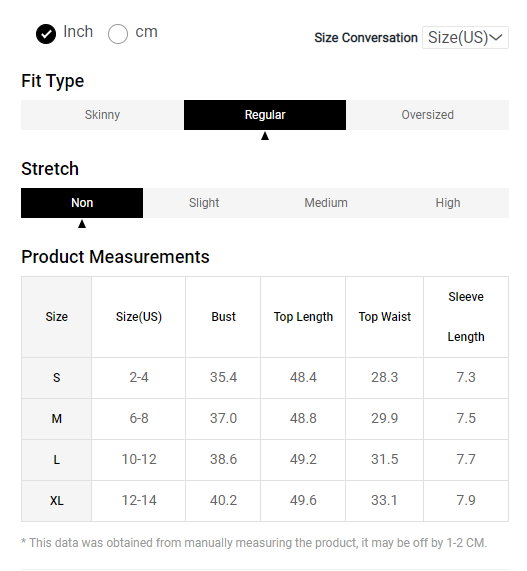Click the dropdown chevron next to Size(US)
527x571 pixels.
(496, 37)
